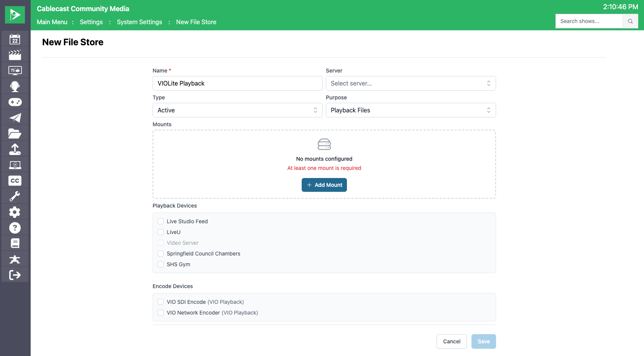The image size is (644, 356).
Task: Click the search magnifier button
Action: [630, 21]
